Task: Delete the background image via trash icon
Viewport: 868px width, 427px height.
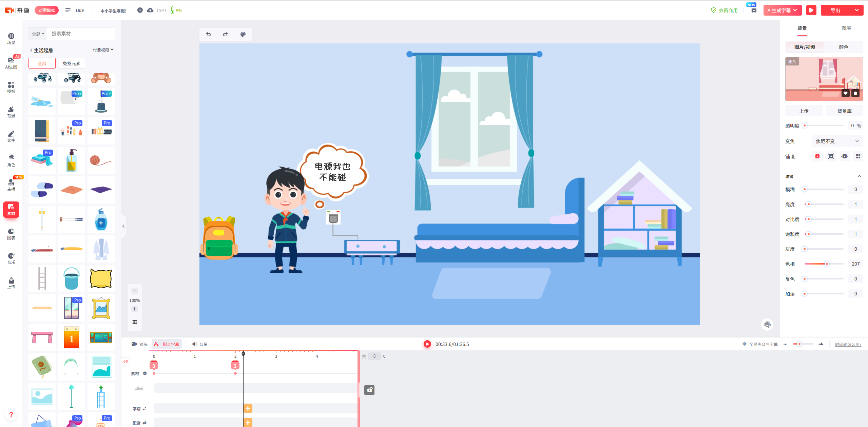Action: coord(855,94)
